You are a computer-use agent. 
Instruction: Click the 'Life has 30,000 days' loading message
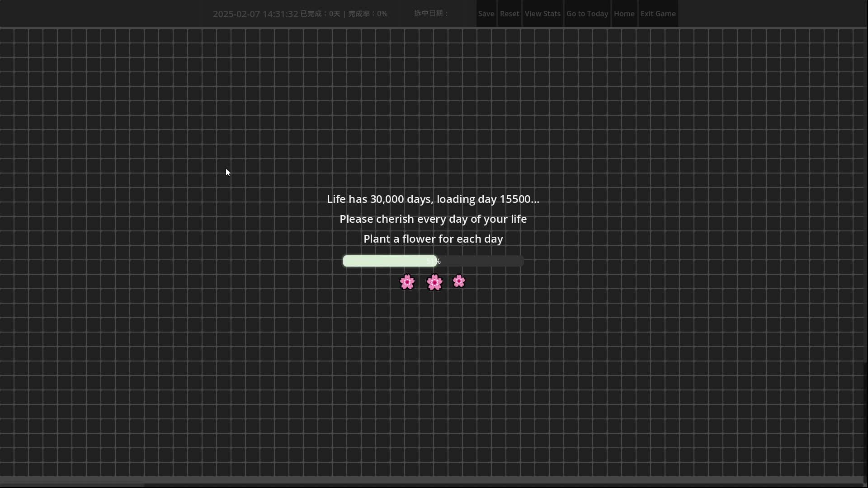tap(433, 199)
